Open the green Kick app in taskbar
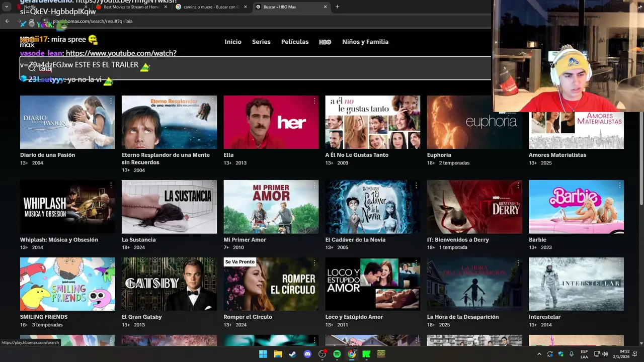The image size is (644, 362). [x=366, y=354]
